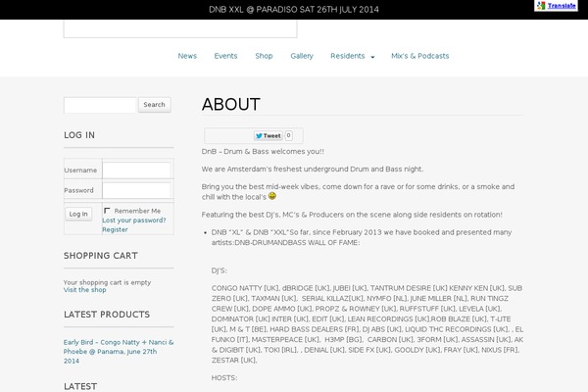Viewport: 588px width, 392px height.
Task: Open the Google Translate widget
Action: click(556, 6)
